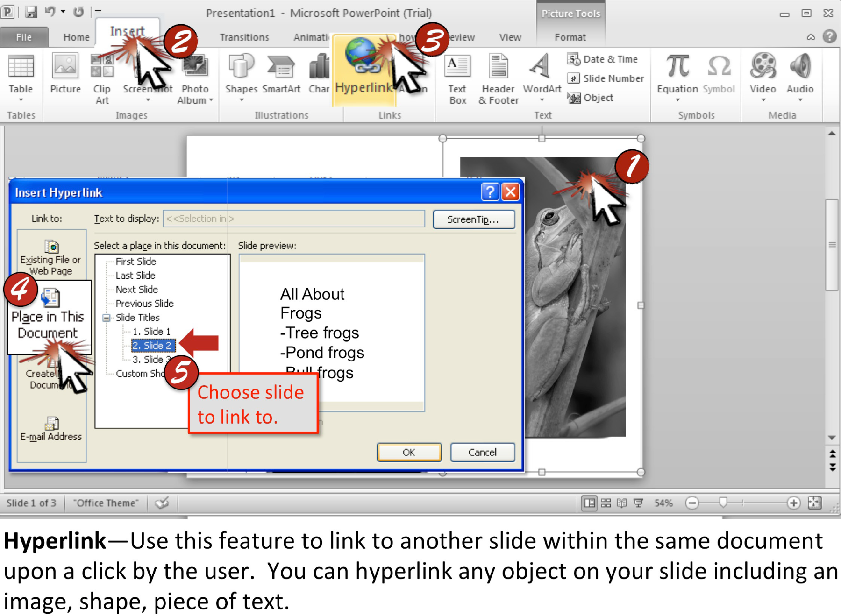The height and width of the screenshot is (616, 841).
Task: Insert a Text Box
Action: point(457,79)
